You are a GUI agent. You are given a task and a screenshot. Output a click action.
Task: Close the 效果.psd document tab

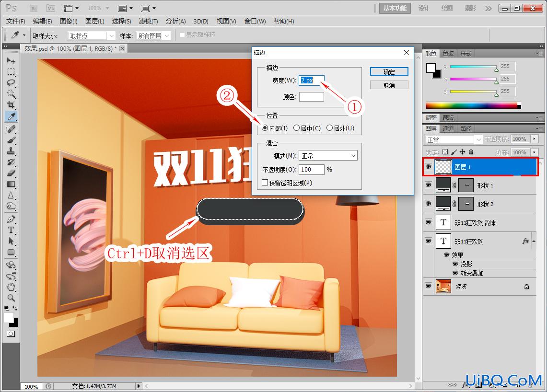pos(122,48)
